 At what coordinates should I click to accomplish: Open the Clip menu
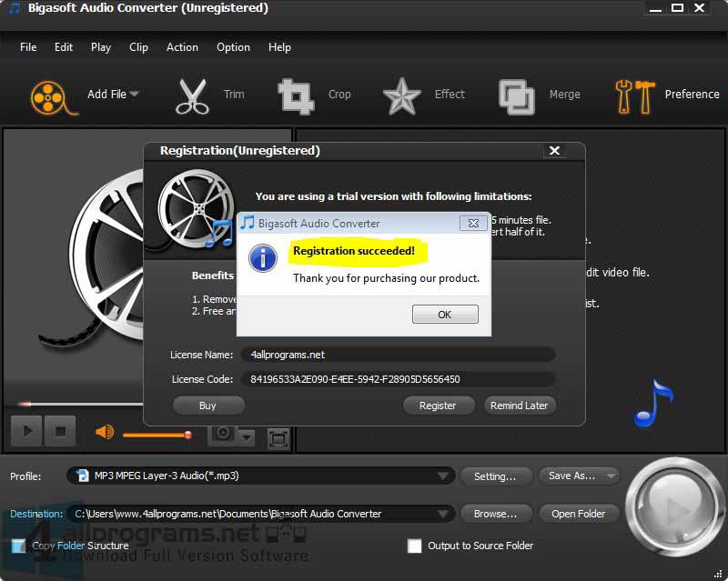point(138,47)
